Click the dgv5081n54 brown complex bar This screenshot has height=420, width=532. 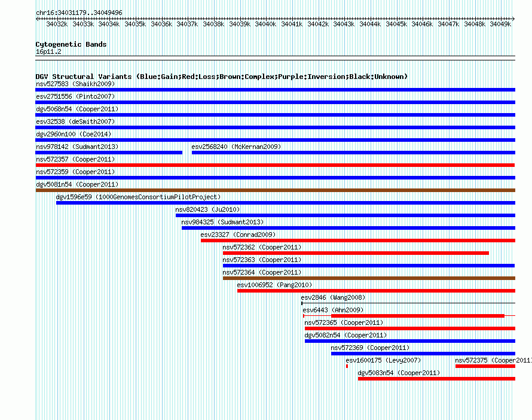point(275,190)
